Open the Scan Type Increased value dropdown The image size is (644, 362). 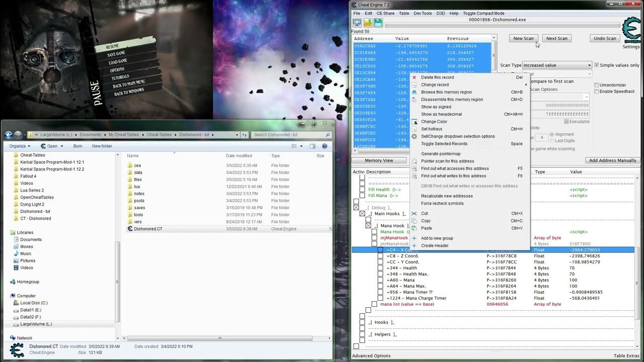coord(557,65)
